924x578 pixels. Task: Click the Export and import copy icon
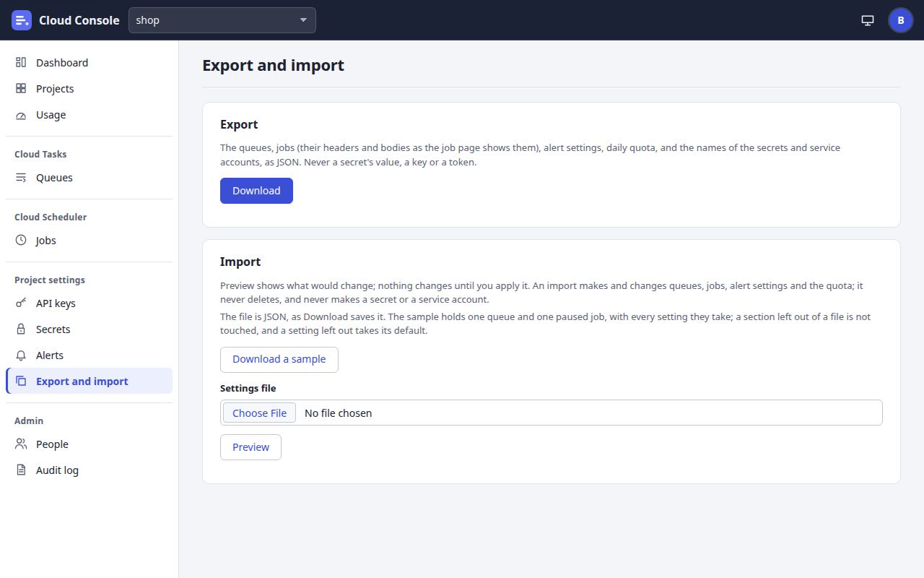pos(21,381)
